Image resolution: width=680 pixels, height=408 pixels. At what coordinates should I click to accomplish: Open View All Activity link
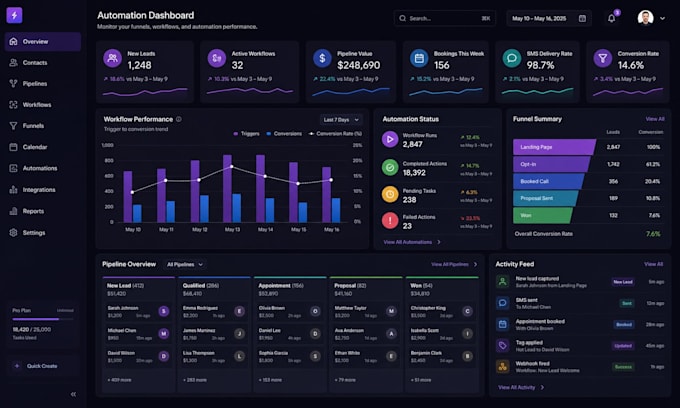click(520, 387)
